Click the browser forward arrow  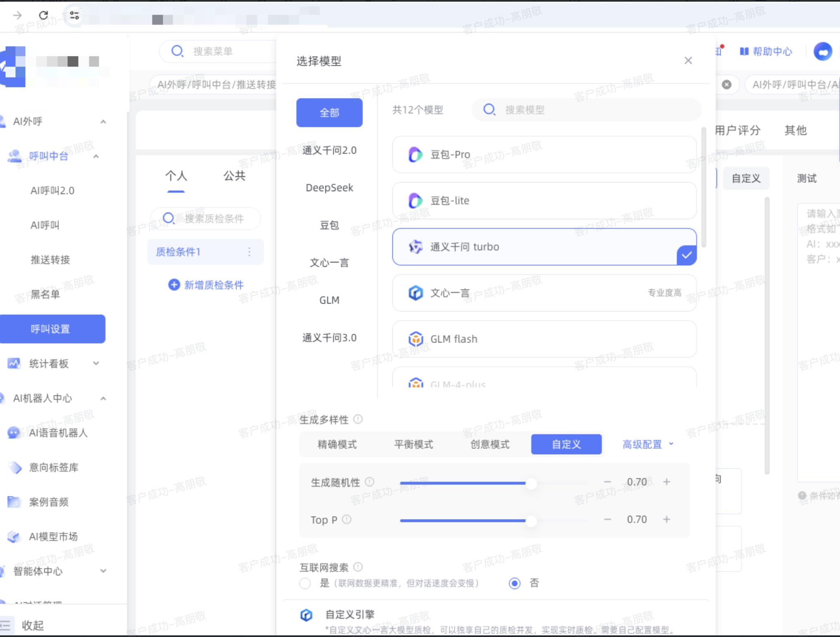click(17, 15)
